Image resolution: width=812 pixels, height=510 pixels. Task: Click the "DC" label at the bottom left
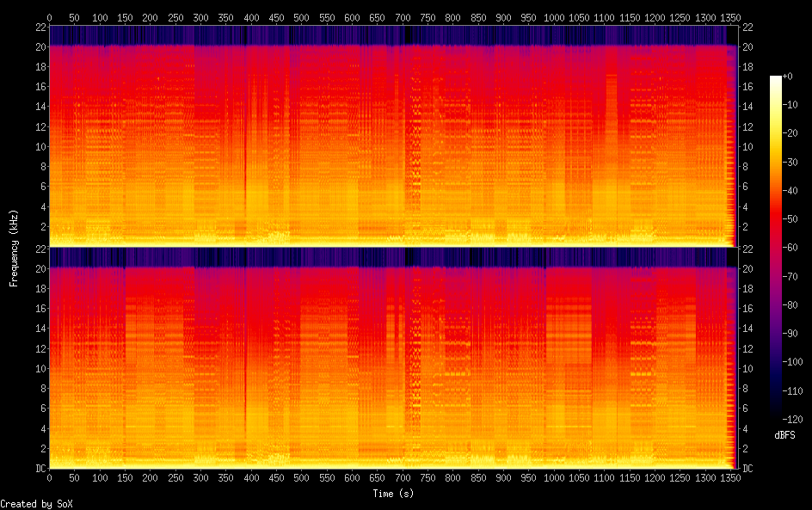(39, 469)
